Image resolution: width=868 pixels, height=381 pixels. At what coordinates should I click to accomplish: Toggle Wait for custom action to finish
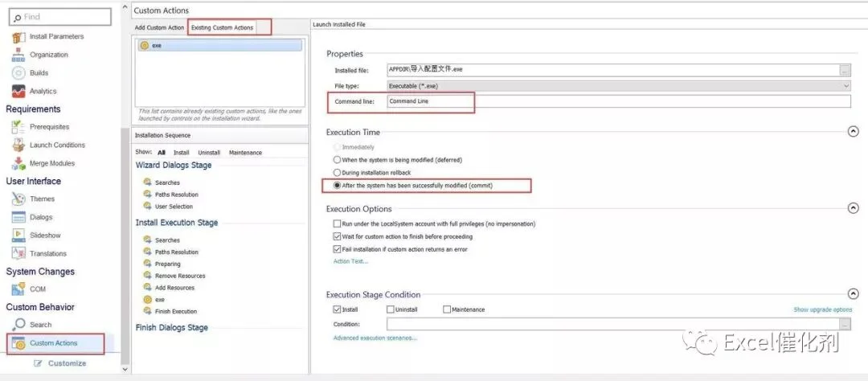coord(337,236)
